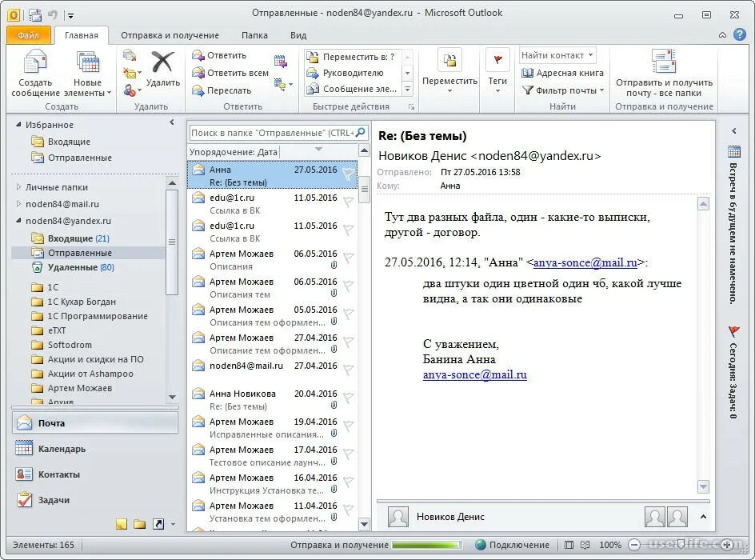Open the calendar icon in right To-Do bar
The height and width of the screenshot is (560, 755).
click(x=734, y=151)
